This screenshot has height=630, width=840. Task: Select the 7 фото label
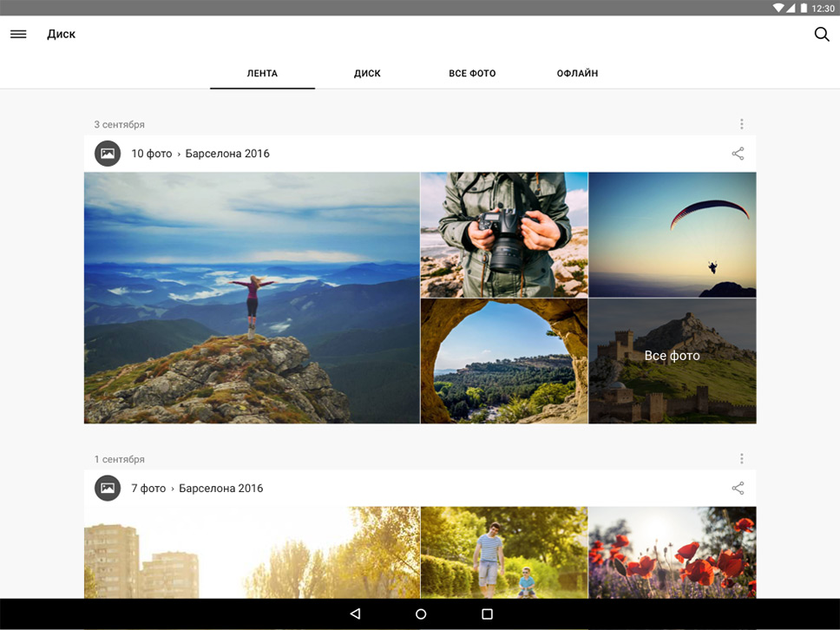click(148, 488)
